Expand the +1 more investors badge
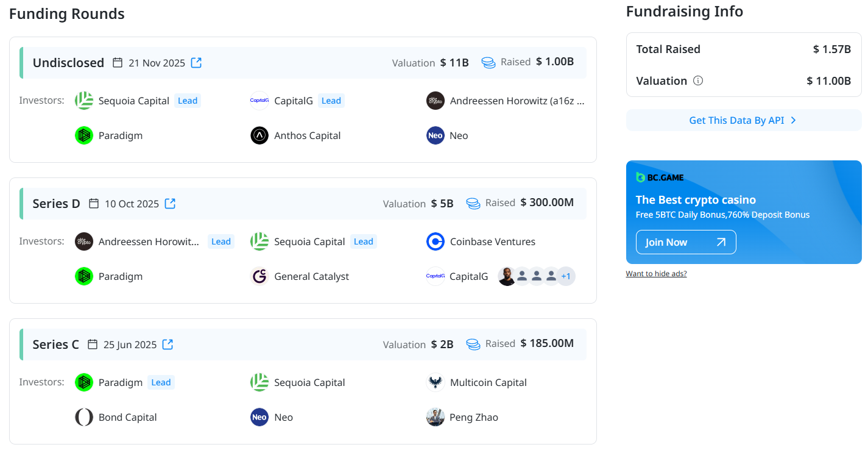868x450 pixels. tap(566, 276)
